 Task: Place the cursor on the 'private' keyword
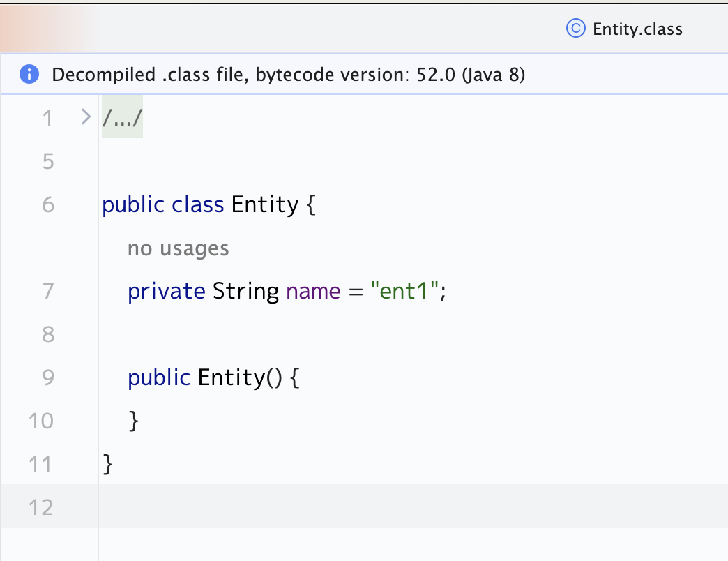click(x=167, y=291)
